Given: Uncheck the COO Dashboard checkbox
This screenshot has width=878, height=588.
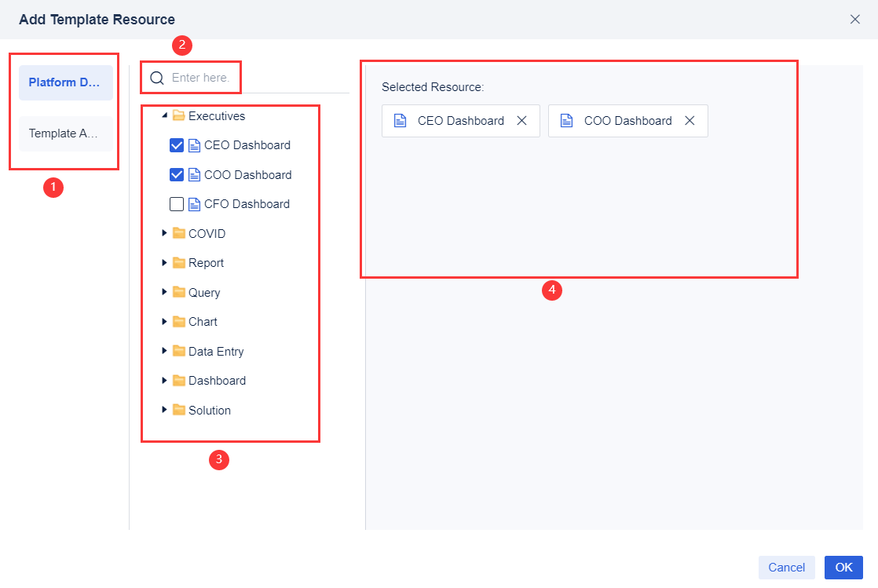Looking at the screenshot, I should [x=177, y=174].
